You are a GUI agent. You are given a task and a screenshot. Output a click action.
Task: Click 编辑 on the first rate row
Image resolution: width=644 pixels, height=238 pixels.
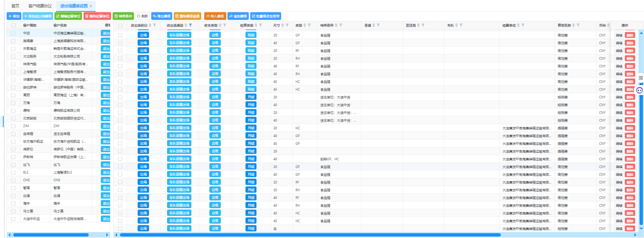[x=619, y=35]
